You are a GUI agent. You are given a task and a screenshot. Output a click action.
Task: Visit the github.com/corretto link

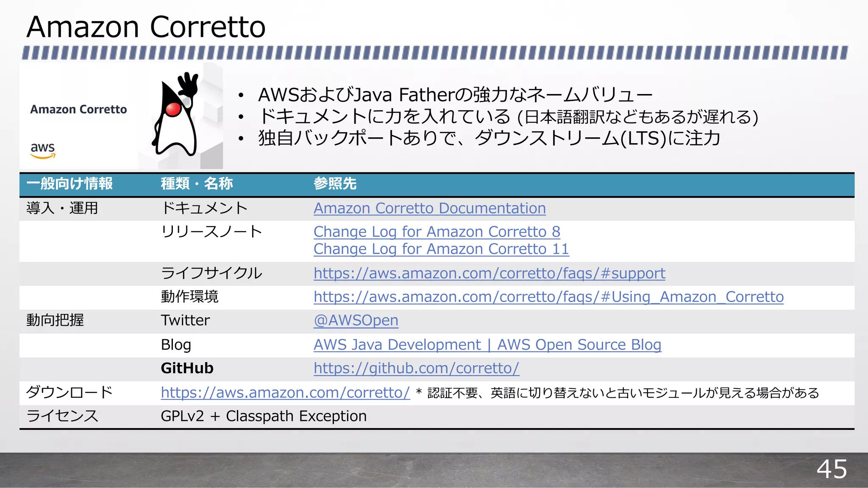tap(416, 369)
